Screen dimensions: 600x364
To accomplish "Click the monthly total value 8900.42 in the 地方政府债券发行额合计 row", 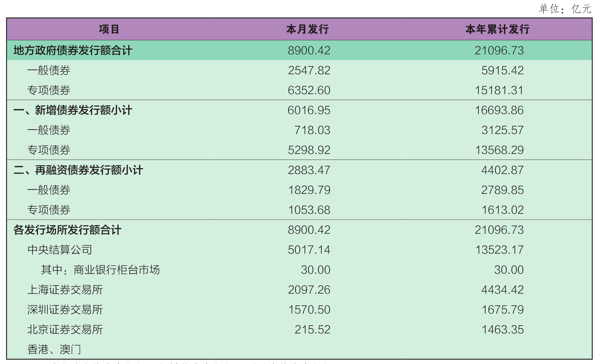I will tap(309, 51).
